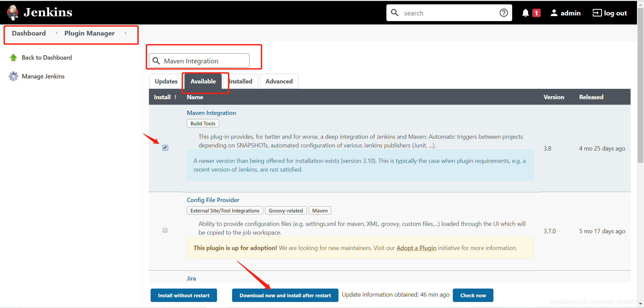Expand the Plugin Manager breadcrumb chevron
The width and height of the screenshot is (644, 308).
tap(125, 33)
